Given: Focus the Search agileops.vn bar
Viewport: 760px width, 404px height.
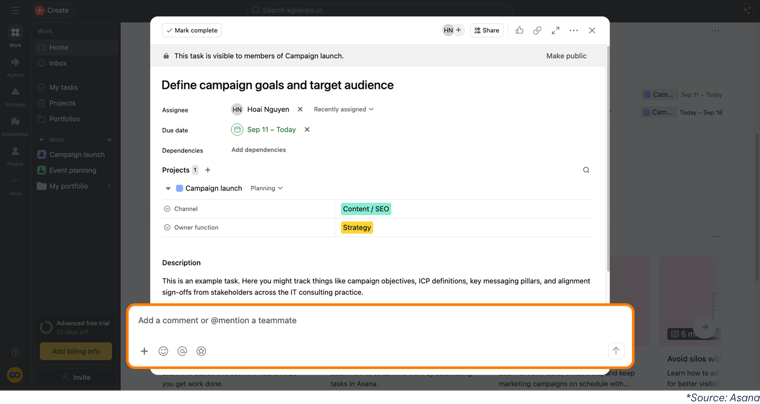Looking at the screenshot, I should [x=379, y=10].
